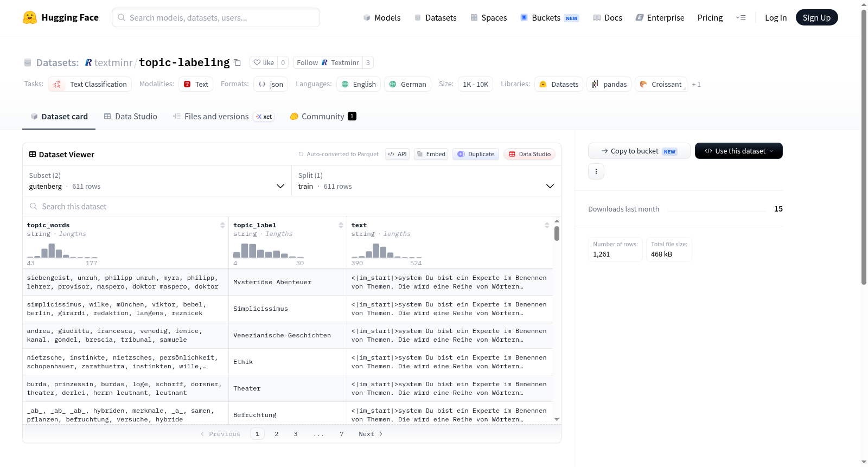
Task: Focus the Search this dataset field
Action: (292, 206)
